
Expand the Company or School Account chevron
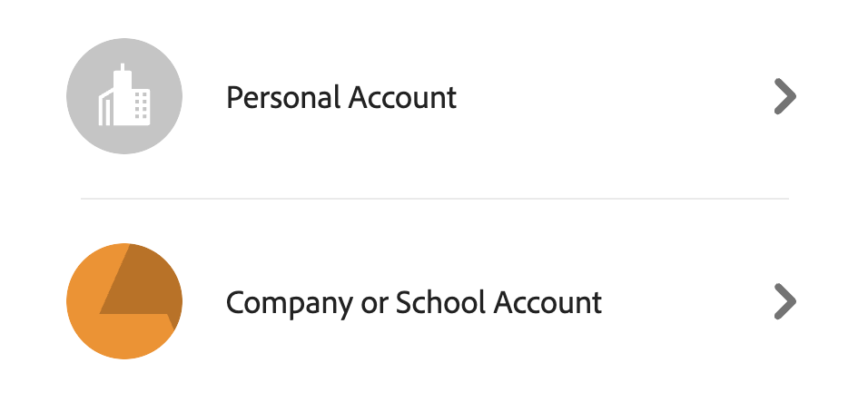784,301
